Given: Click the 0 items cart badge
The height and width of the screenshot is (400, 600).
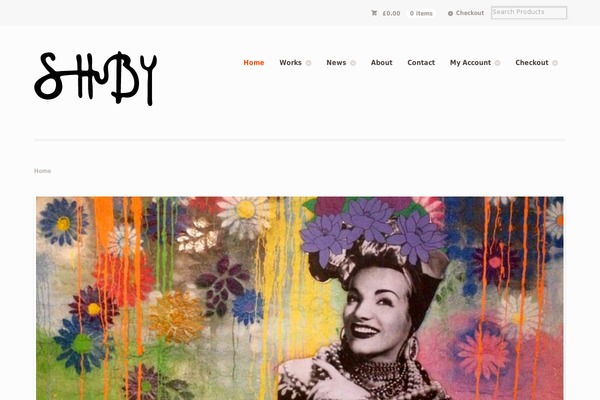Looking at the screenshot, I should 421,13.
